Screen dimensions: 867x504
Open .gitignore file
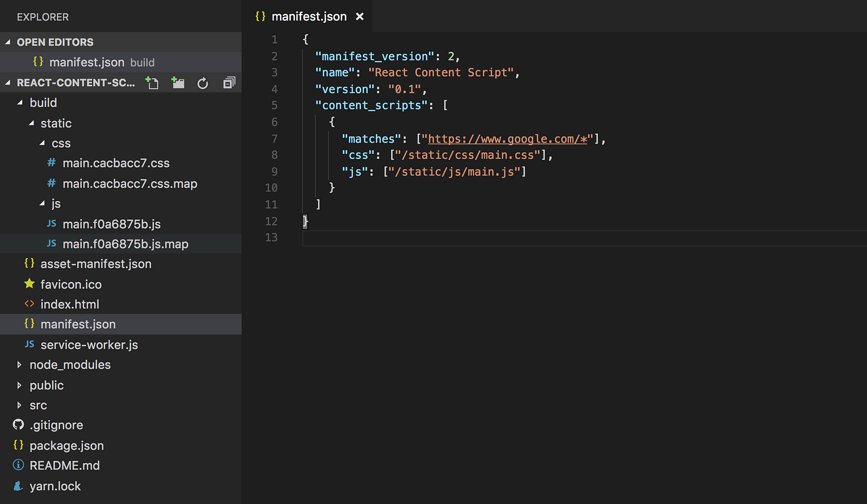(x=56, y=426)
